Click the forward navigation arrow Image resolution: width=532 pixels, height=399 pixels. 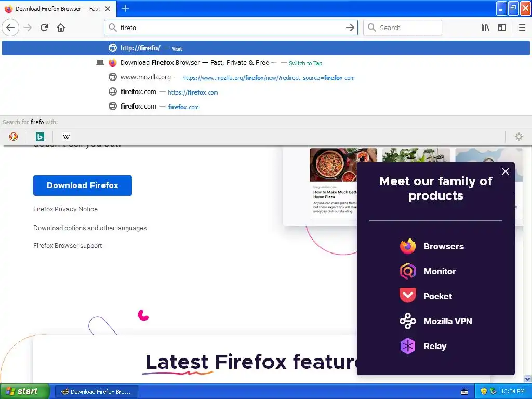pyautogui.click(x=28, y=28)
